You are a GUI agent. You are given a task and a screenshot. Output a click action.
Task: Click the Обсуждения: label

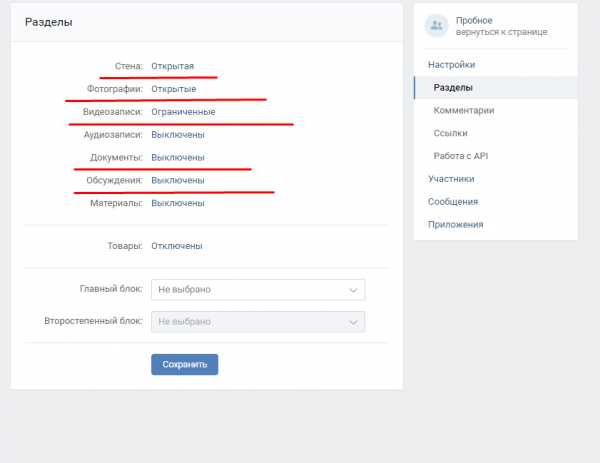[x=114, y=181]
